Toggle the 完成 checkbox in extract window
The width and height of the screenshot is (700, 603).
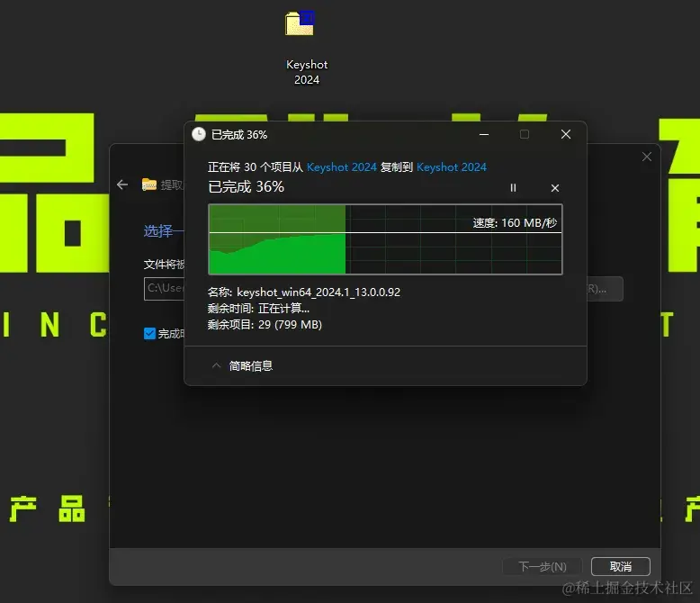(149, 334)
